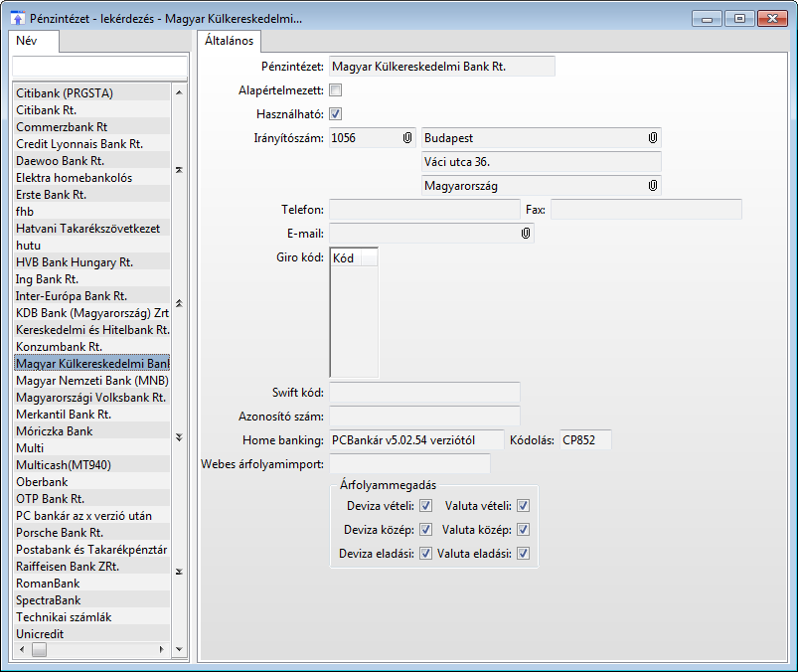Click the Swift kód input field
The width and height of the screenshot is (798, 672).
424,392
